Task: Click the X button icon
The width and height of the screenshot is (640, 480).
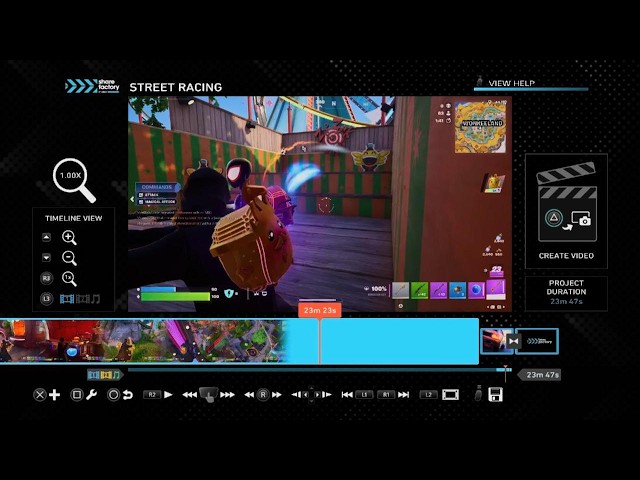Action: point(40,395)
